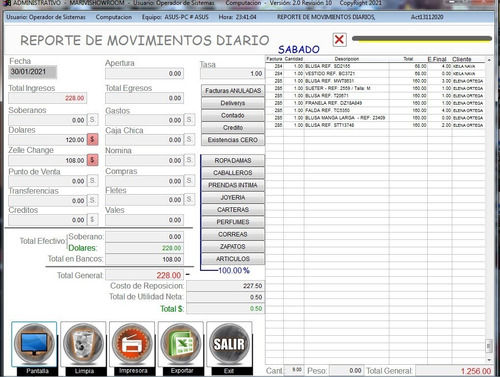Click the S button next to Compras
500x377 pixels.
[189, 180]
